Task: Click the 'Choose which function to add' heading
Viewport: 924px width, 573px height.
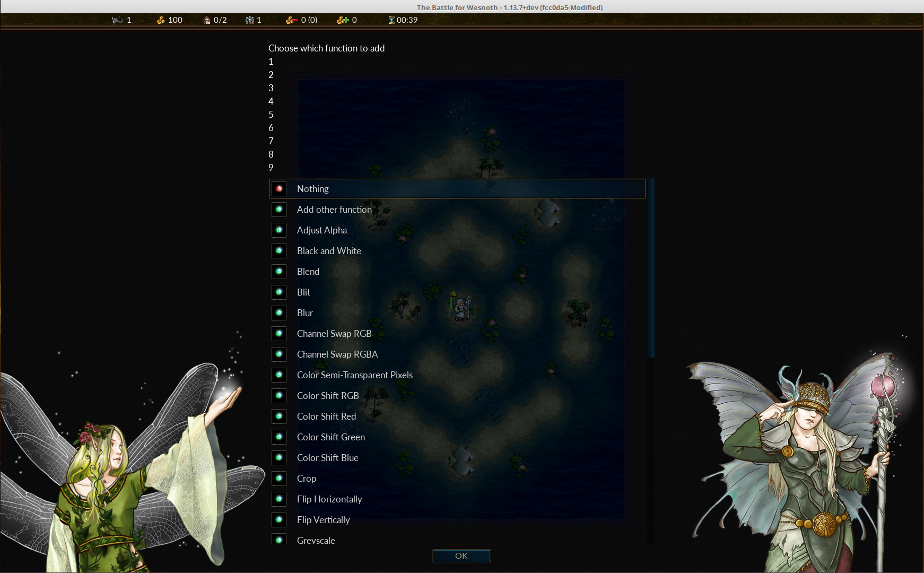Action: (327, 48)
